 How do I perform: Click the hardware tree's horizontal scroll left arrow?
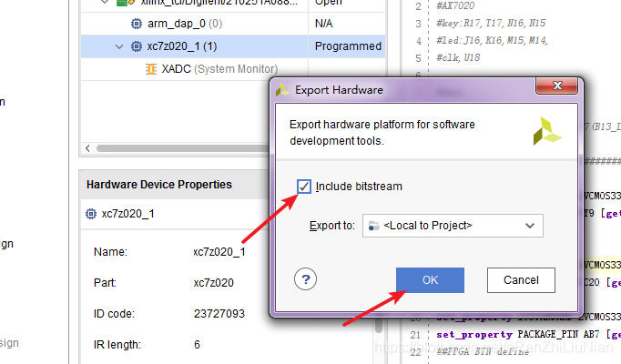coord(87,148)
